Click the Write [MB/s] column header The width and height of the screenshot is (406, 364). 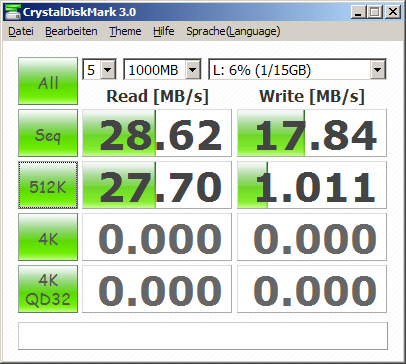coord(312,97)
